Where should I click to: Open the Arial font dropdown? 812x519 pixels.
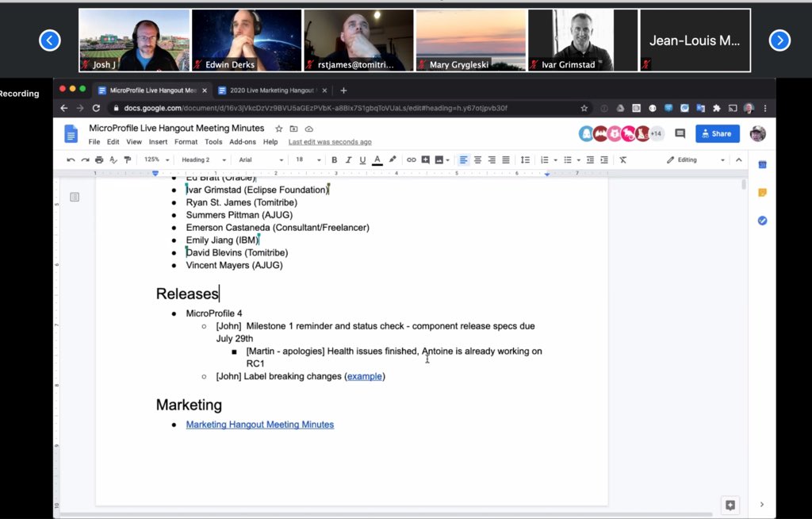261,160
